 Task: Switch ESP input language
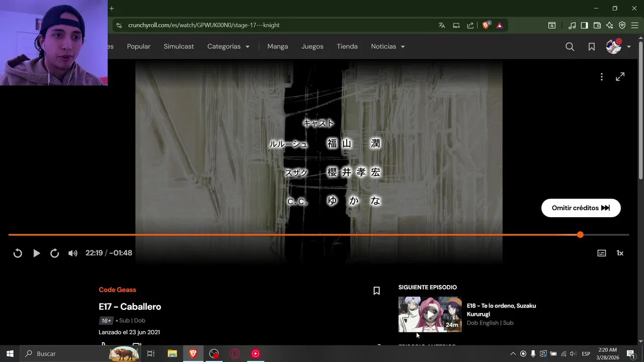tap(586, 353)
